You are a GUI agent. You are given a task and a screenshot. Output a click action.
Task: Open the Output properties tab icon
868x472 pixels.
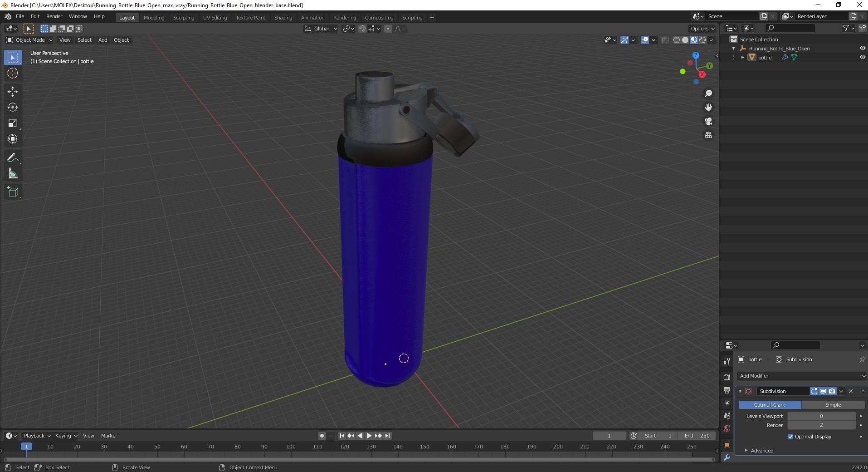click(x=727, y=390)
